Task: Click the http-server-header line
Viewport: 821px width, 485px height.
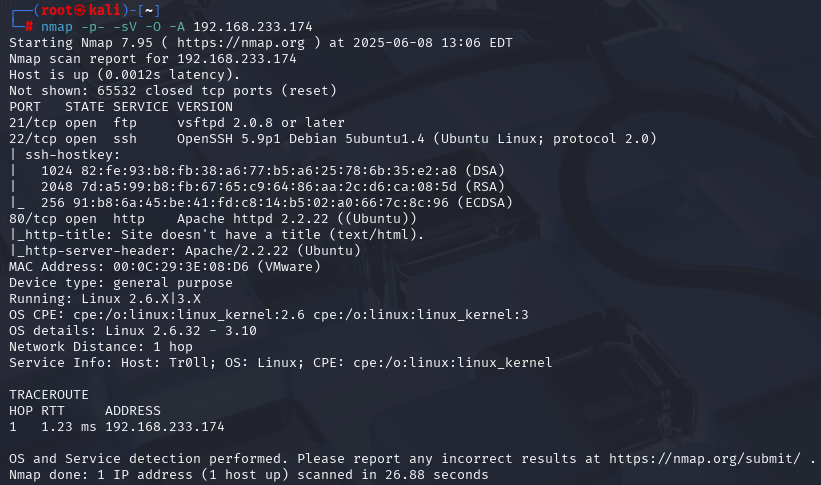Action: click(185, 251)
